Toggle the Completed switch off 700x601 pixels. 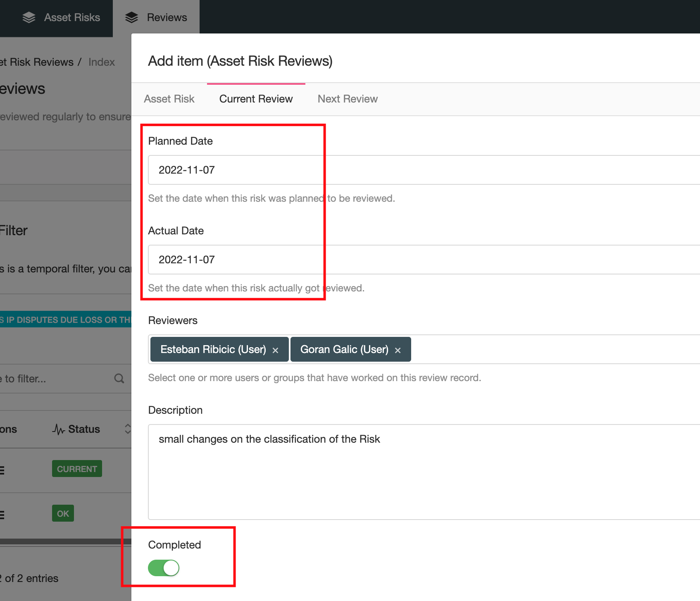click(x=164, y=568)
